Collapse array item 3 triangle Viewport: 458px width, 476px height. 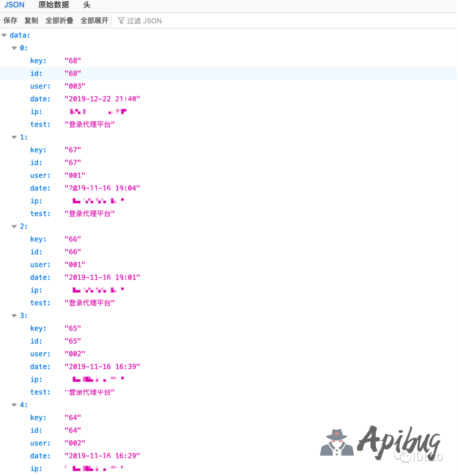tap(14, 316)
